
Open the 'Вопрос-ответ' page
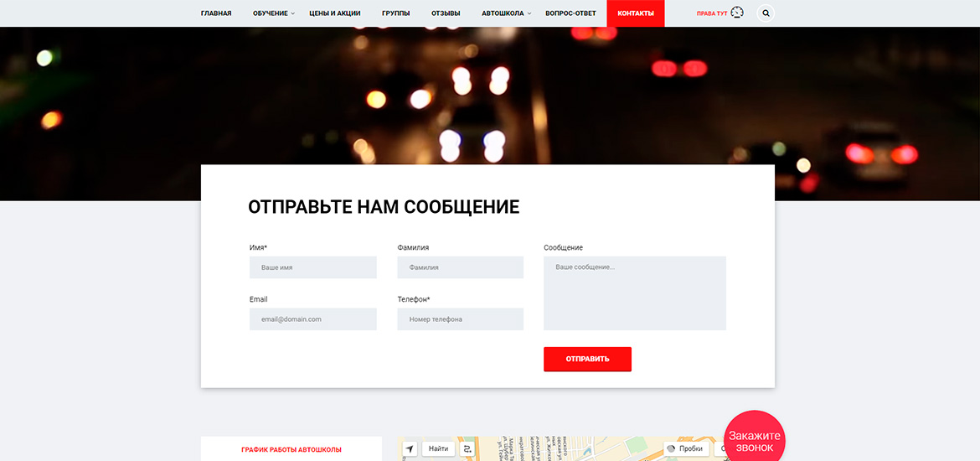[570, 13]
